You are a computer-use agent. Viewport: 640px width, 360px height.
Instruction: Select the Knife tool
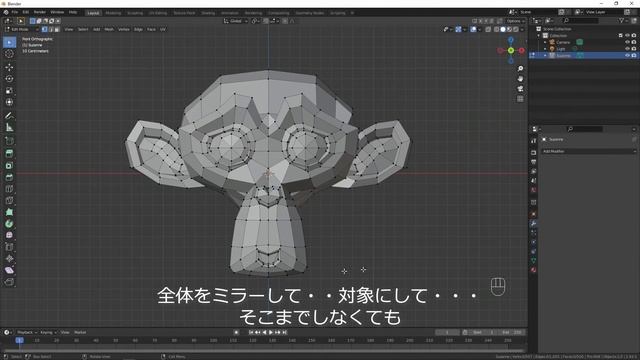(9, 200)
